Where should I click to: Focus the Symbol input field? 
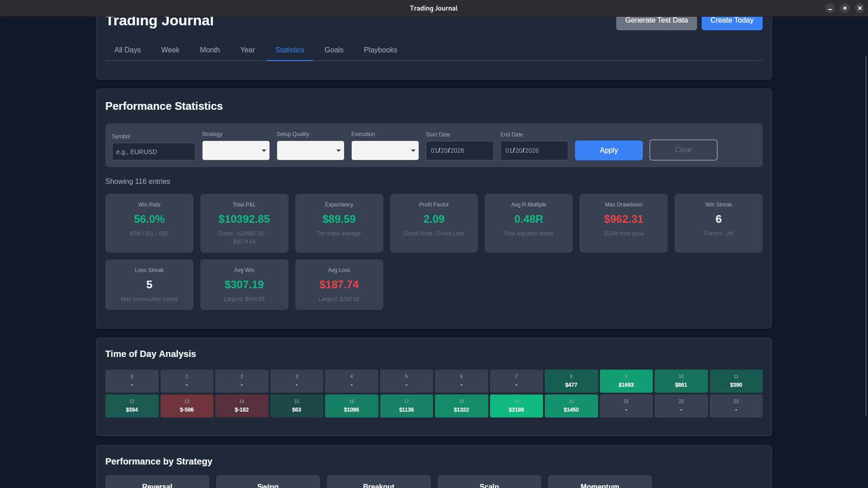(153, 152)
